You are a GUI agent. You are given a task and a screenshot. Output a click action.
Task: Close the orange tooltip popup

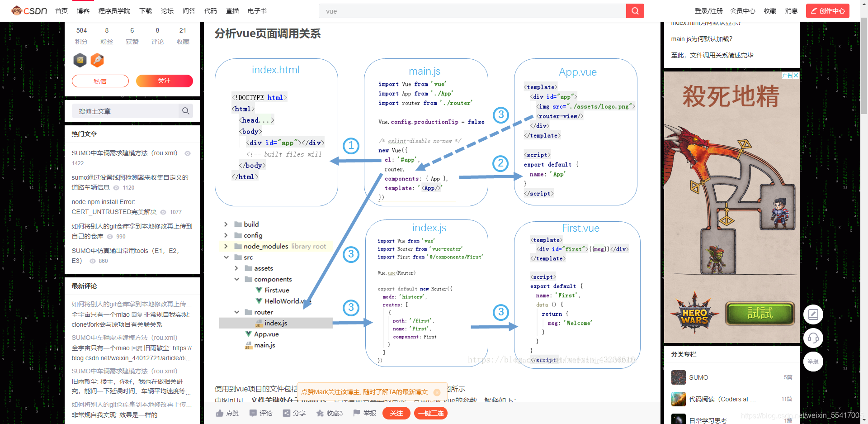pyautogui.click(x=437, y=392)
